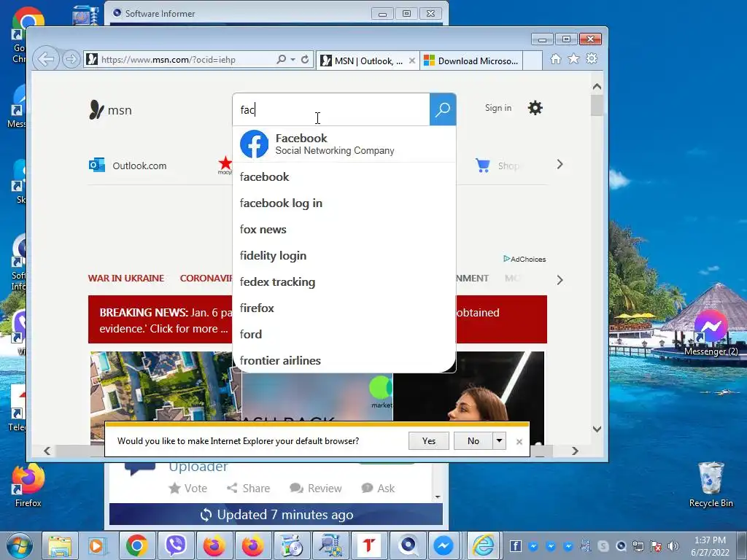Click the MSN butterfly logo
Viewport: 747px width, 560px height.
[97, 109]
